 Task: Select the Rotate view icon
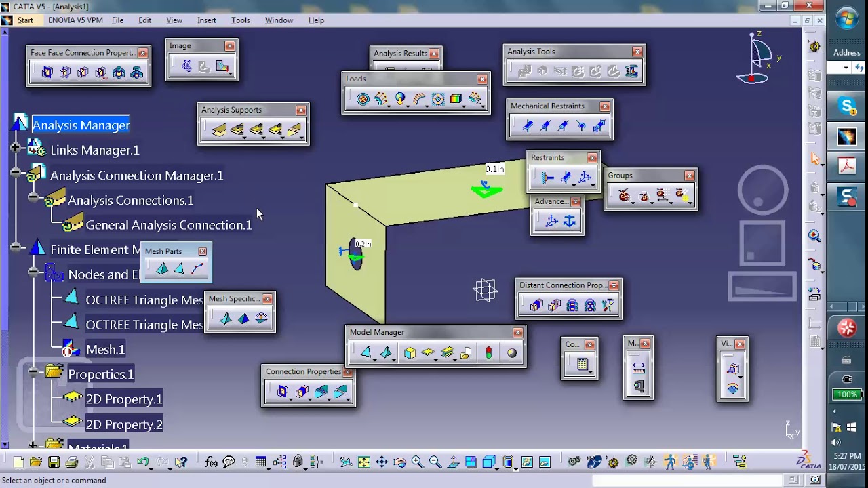[399, 462]
